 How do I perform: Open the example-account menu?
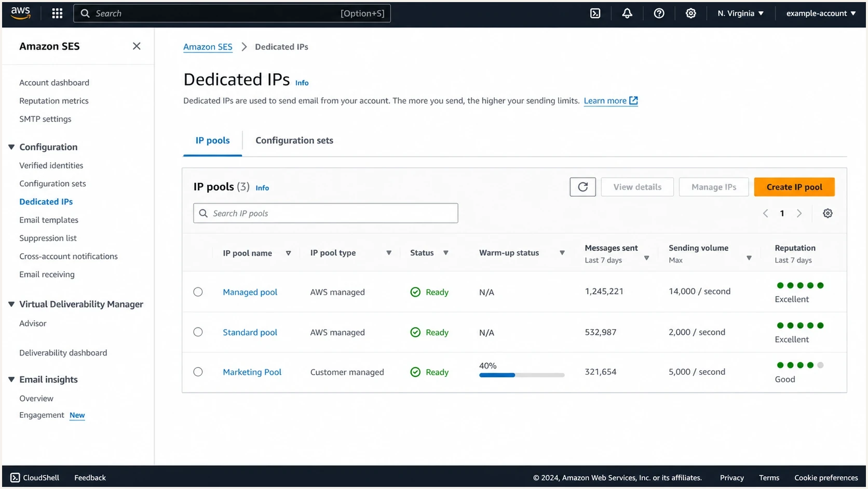821,14
